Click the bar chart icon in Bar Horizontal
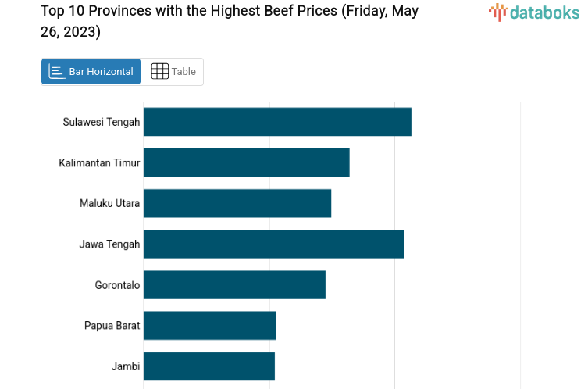 (57, 72)
